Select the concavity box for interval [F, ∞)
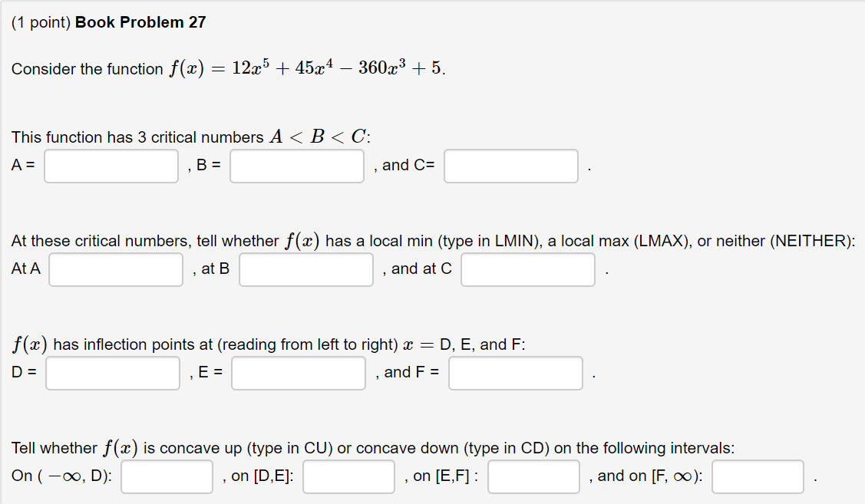The image size is (865, 504). pyautogui.click(x=758, y=476)
